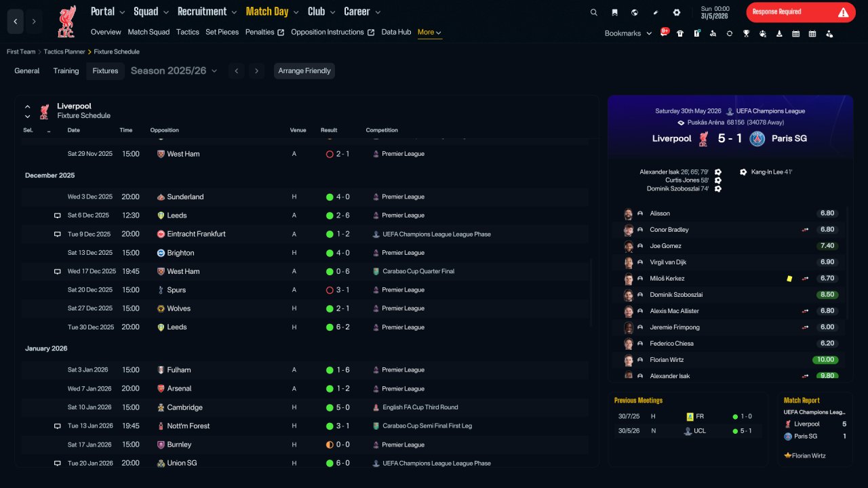This screenshot has height=488, width=868.
Task: Switch to the Training tab
Action: (66, 71)
